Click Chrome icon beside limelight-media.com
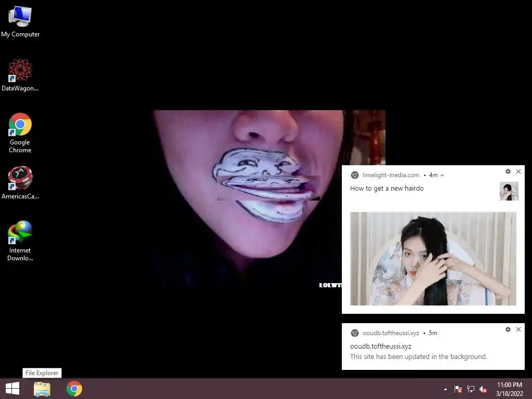The width and height of the screenshot is (532, 399). coord(354,175)
